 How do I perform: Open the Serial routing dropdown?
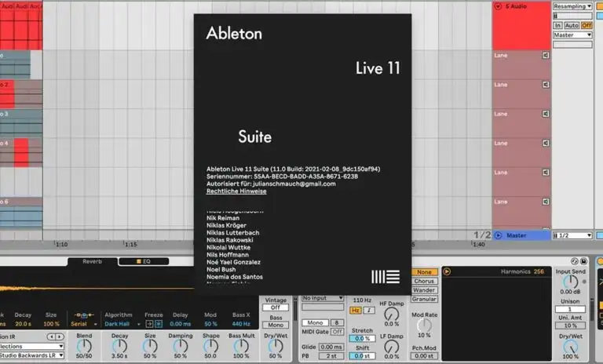(84, 324)
